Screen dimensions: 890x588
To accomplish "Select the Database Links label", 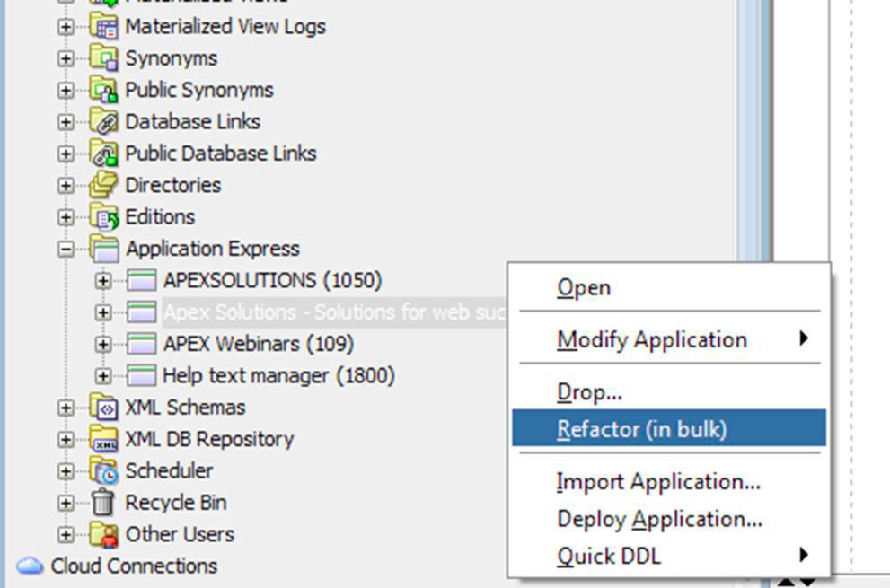I will (193, 122).
